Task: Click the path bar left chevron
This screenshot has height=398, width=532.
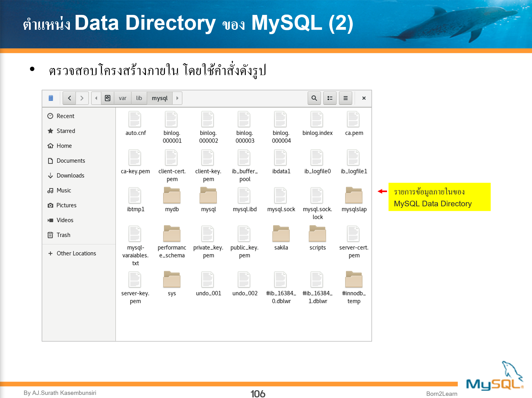Action: tap(96, 98)
